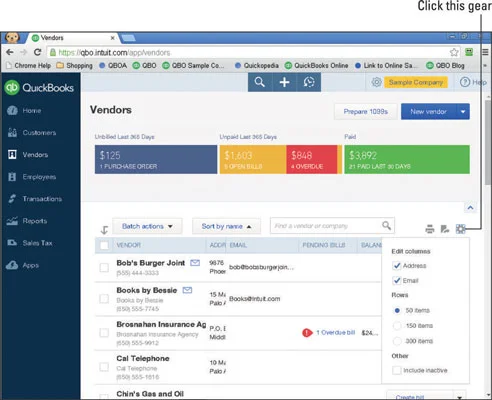Click the red $848 overdue bar
The height and width of the screenshot is (400, 492).
tap(312, 159)
